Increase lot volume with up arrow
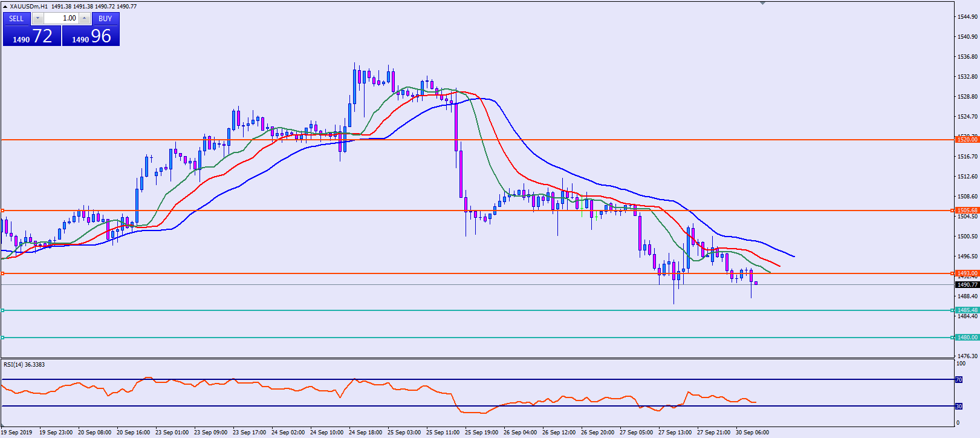This screenshot has height=438, width=980. pyautogui.click(x=85, y=18)
